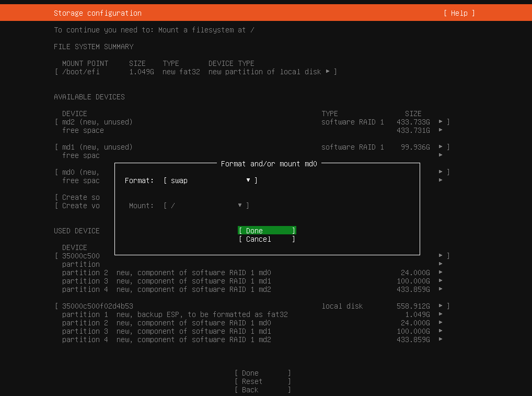Click the bottom Done button below the device lists

[262, 373]
